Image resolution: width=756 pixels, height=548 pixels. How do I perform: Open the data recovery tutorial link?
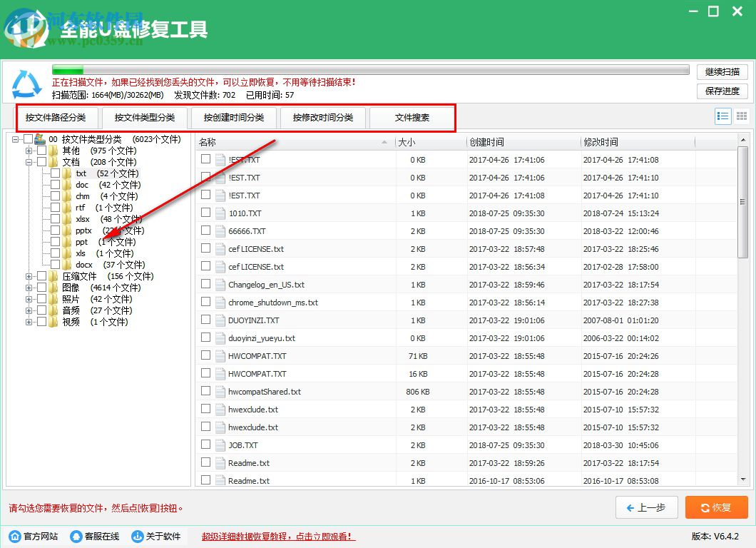(277, 536)
